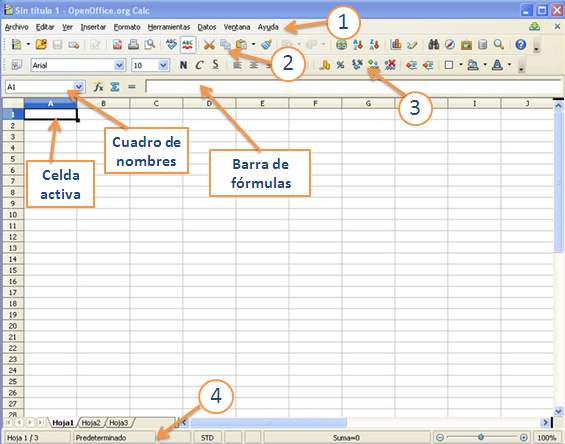Open the New document dropdown arrow
Image resolution: width=565 pixels, height=444 pixels.
click(x=28, y=45)
